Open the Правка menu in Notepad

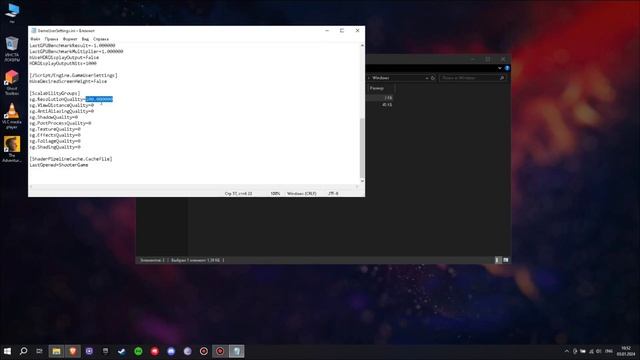pyautogui.click(x=51, y=39)
